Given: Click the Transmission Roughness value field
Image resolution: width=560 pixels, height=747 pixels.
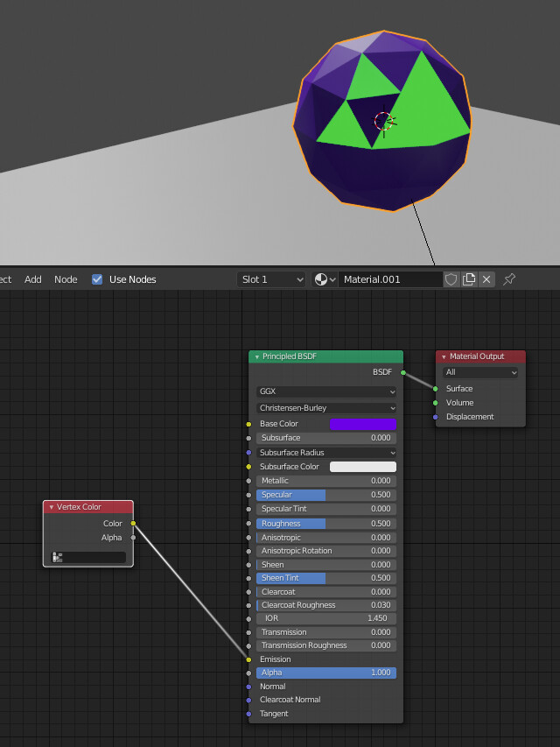Looking at the screenshot, I should point(326,645).
